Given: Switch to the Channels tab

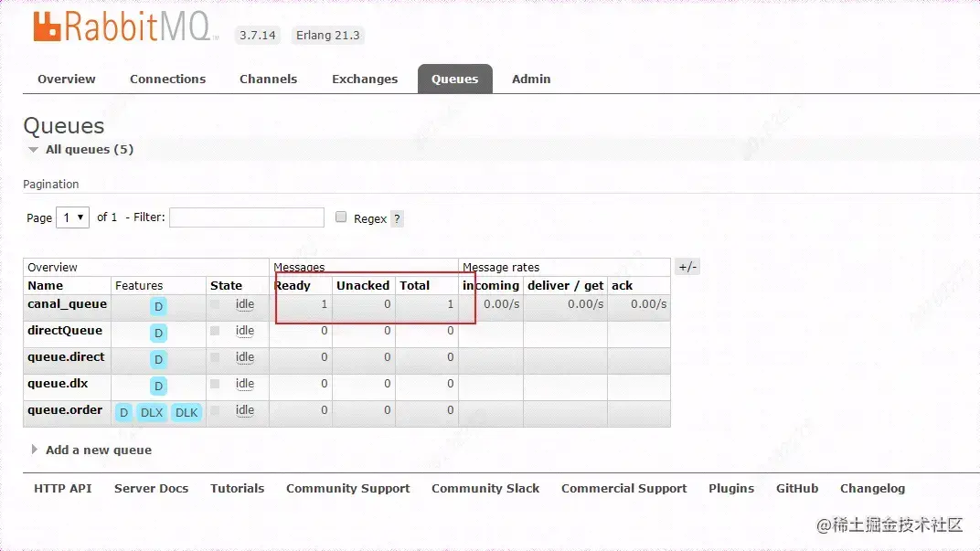Looking at the screenshot, I should pyautogui.click(x=268, y=79).
